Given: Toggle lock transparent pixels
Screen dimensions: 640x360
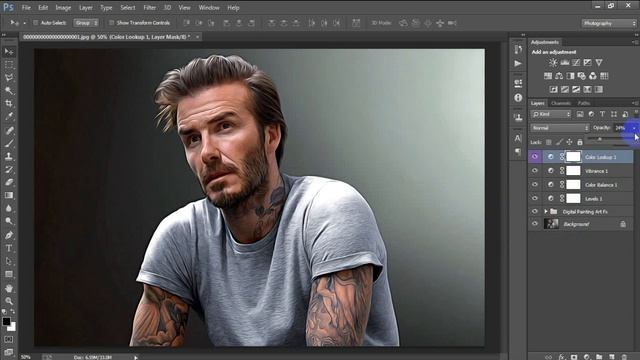Looking at the screenshot, I should 549,142.
